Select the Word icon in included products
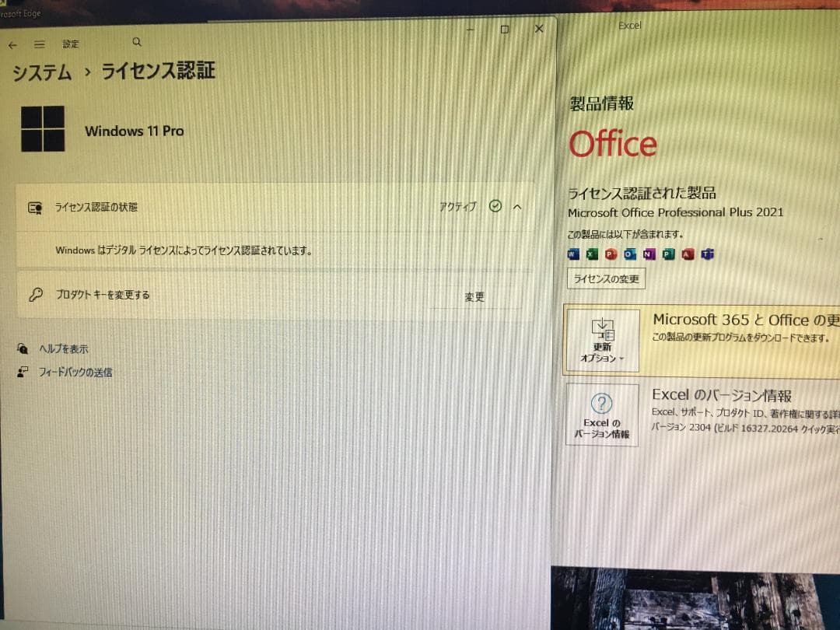 (572, 254)
